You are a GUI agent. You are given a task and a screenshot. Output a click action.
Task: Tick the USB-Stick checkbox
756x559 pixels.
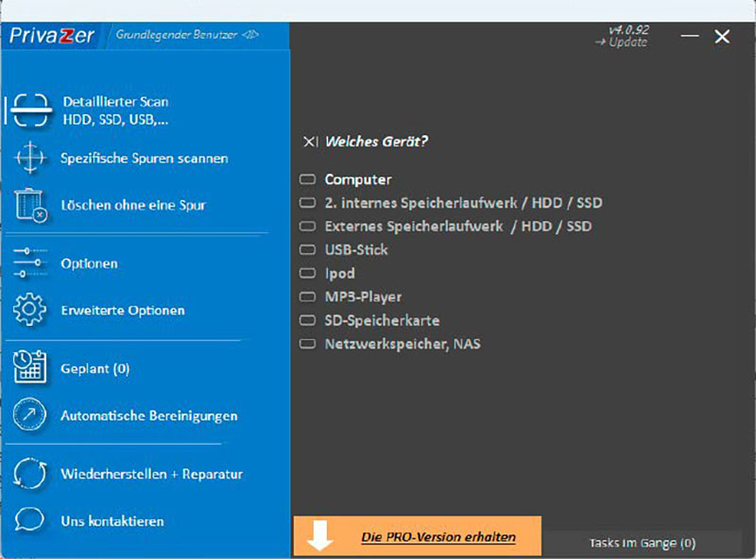(x=307, y=249)
